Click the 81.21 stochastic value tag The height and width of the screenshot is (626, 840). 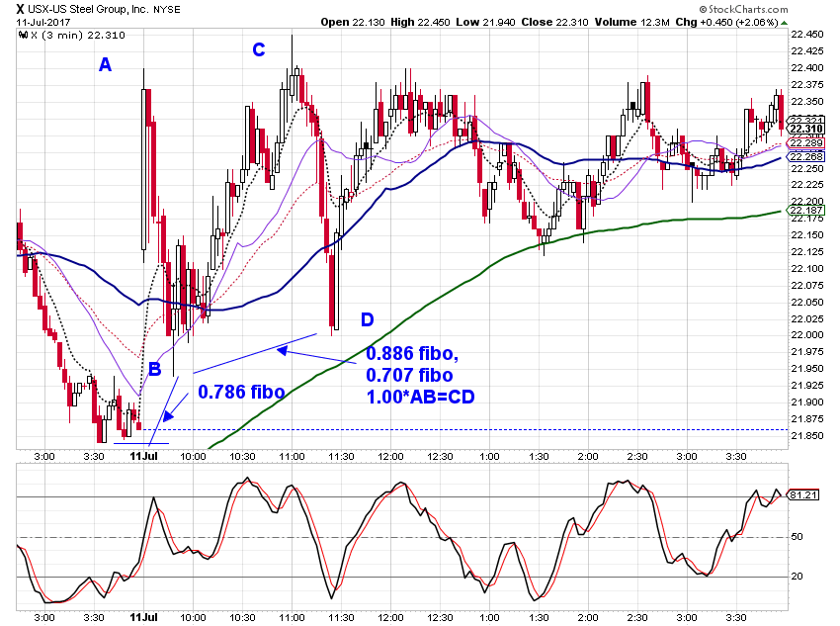tap(803, 494)
